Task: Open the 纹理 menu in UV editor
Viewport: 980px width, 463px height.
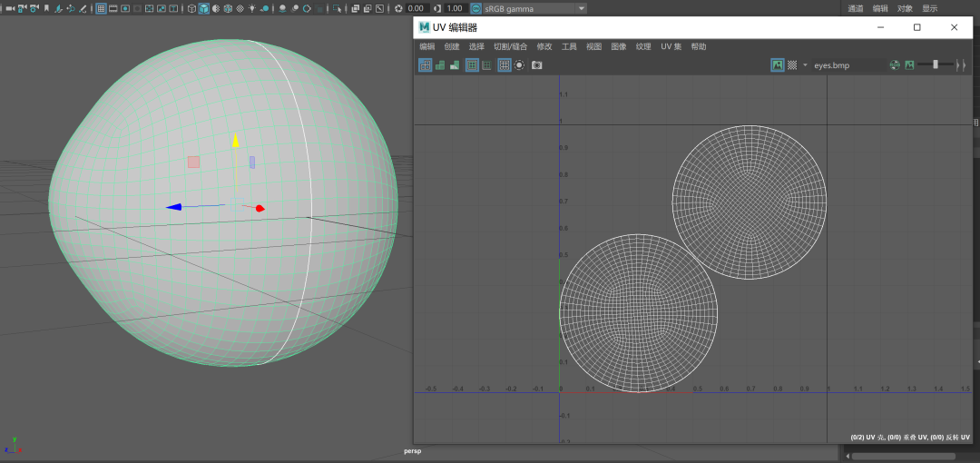Action: pos(643,46)
